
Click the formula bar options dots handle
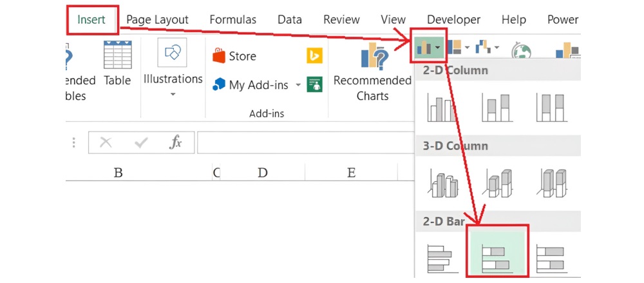[x=74, y=142]
